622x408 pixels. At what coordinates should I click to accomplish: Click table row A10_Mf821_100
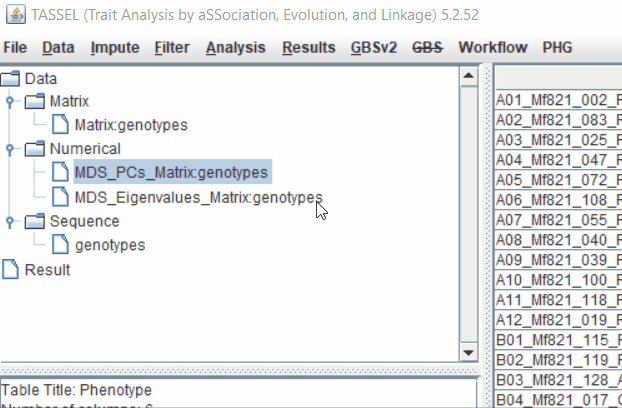point(559,280)
